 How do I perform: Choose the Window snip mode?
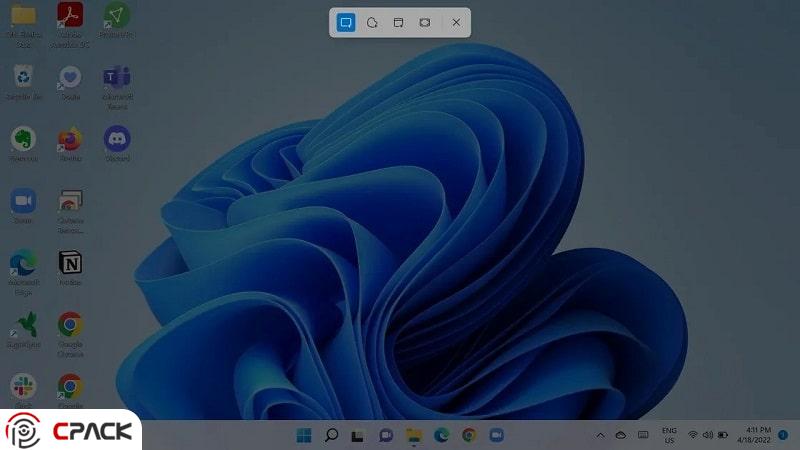click(x=398, y=22)
